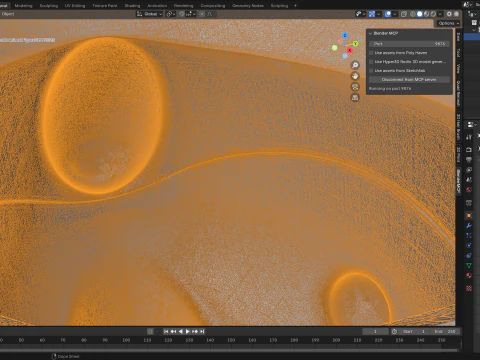Open the Scene properties tab icon
This screenshot has width=480, height=360.
(x=469, y=180)
